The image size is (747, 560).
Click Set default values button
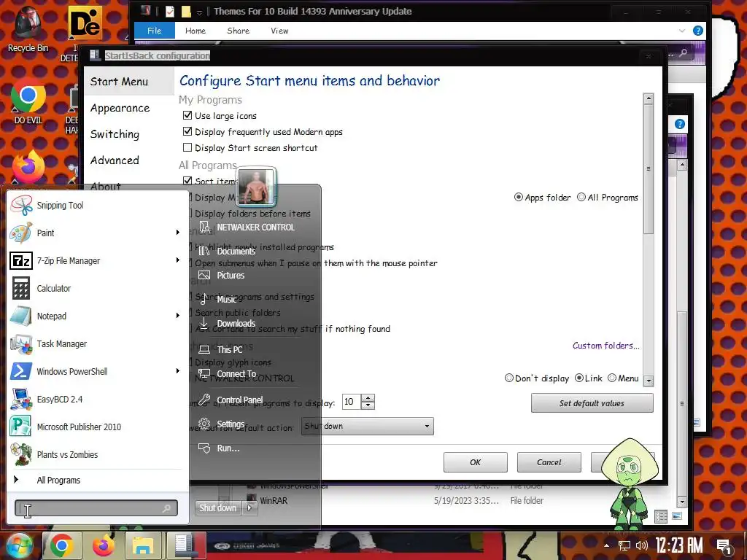point(592,403)
